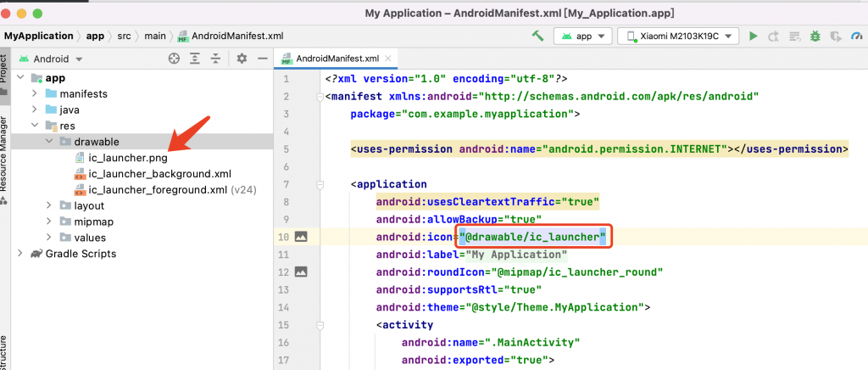Click the Debug app bug icon
The image size is (868, 370).
pyautogui.click(x=815, y=36)
